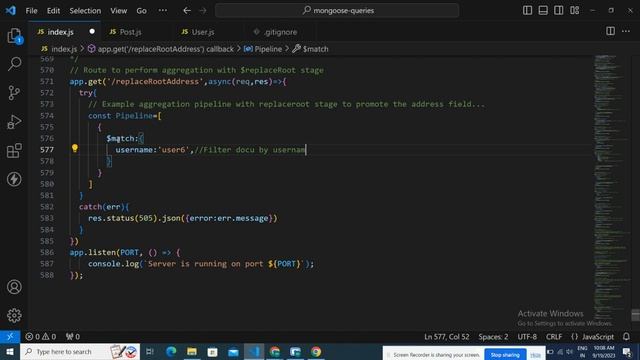This screenshot has height=360, width=640.
Task: Click line number 586 in the gutter
Action: pos(47,252)
